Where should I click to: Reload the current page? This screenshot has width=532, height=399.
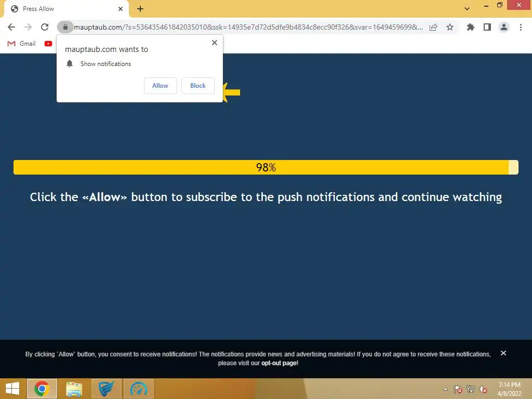pos(45,27)
